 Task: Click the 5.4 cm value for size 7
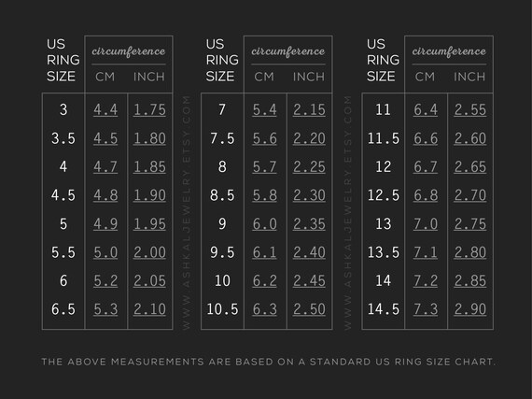point(265,109)
